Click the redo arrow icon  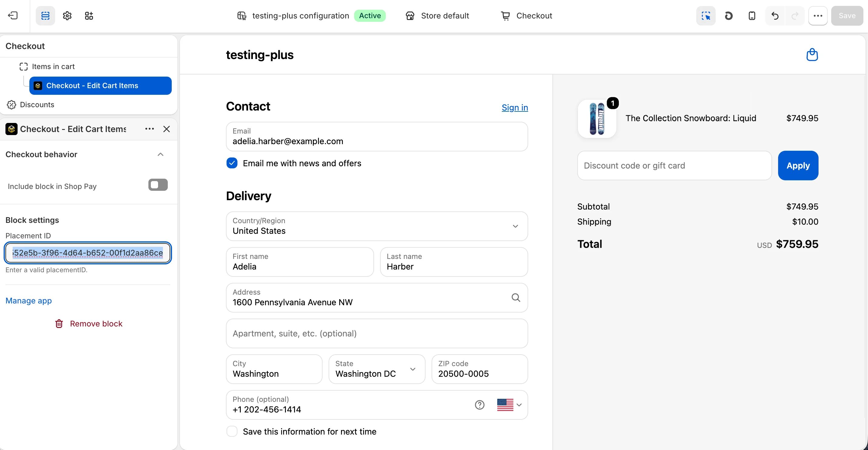pos(795,15)
